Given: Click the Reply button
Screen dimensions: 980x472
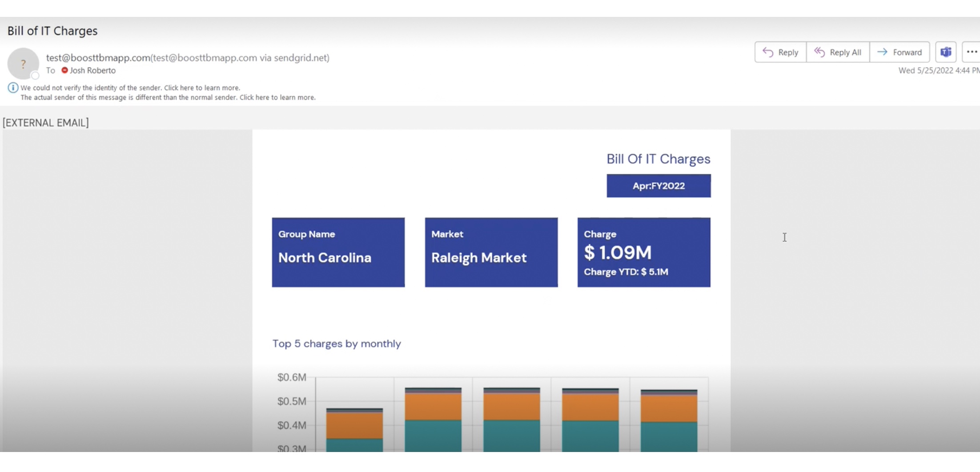Looking at the screenshot, I should 780,52.
